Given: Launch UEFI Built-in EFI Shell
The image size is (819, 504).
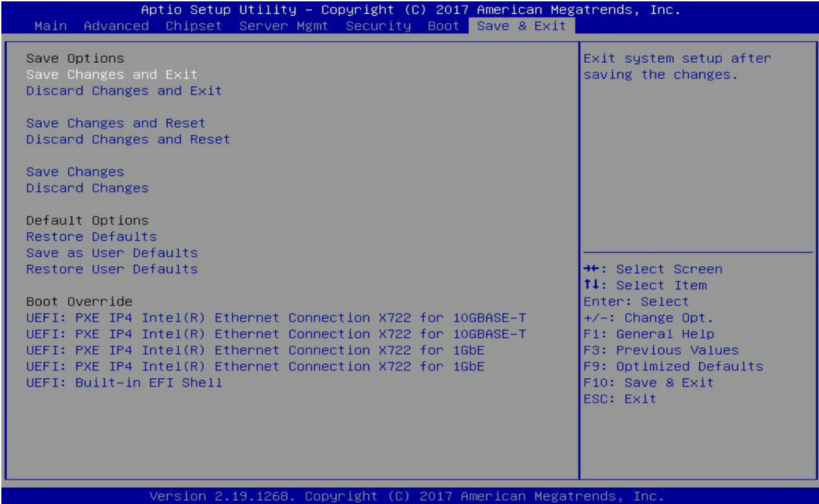Looking at the screenshot, I should (124, 382).
